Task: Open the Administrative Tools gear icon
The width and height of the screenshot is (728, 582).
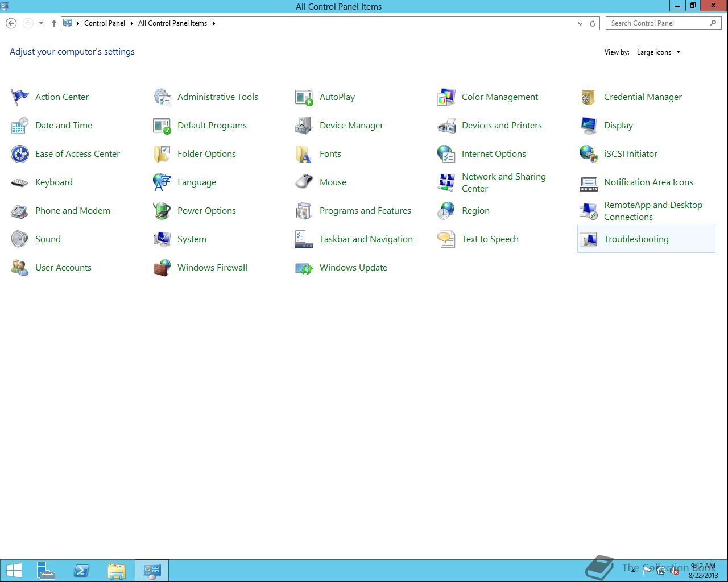Action: point(162,97)
